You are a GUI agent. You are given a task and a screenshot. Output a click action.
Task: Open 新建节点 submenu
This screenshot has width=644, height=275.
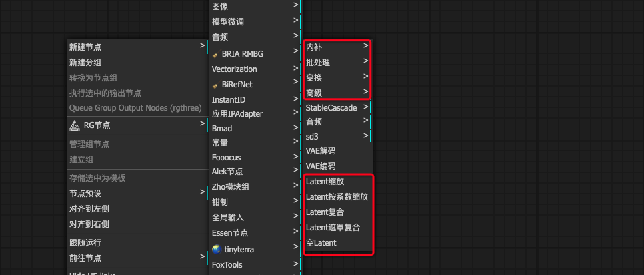point(137,47)
